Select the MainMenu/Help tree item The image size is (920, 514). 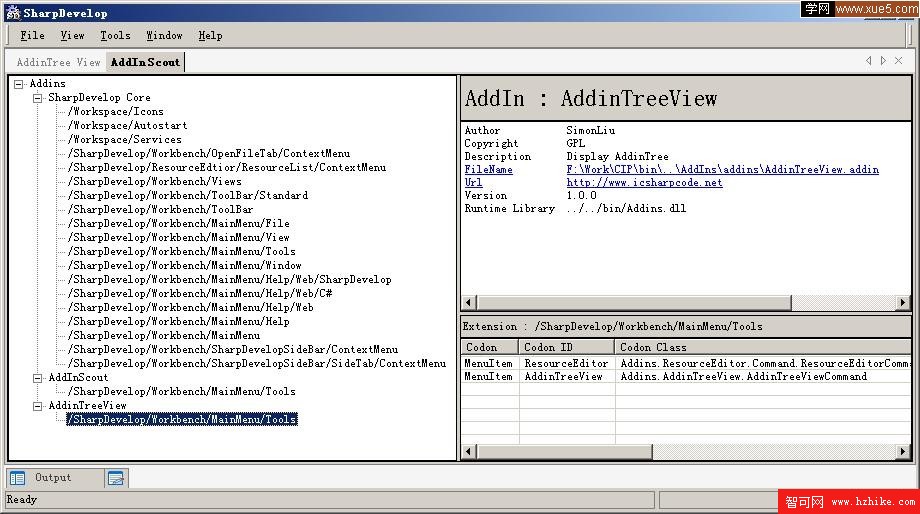pyautogui.click(x=178, y=322)
